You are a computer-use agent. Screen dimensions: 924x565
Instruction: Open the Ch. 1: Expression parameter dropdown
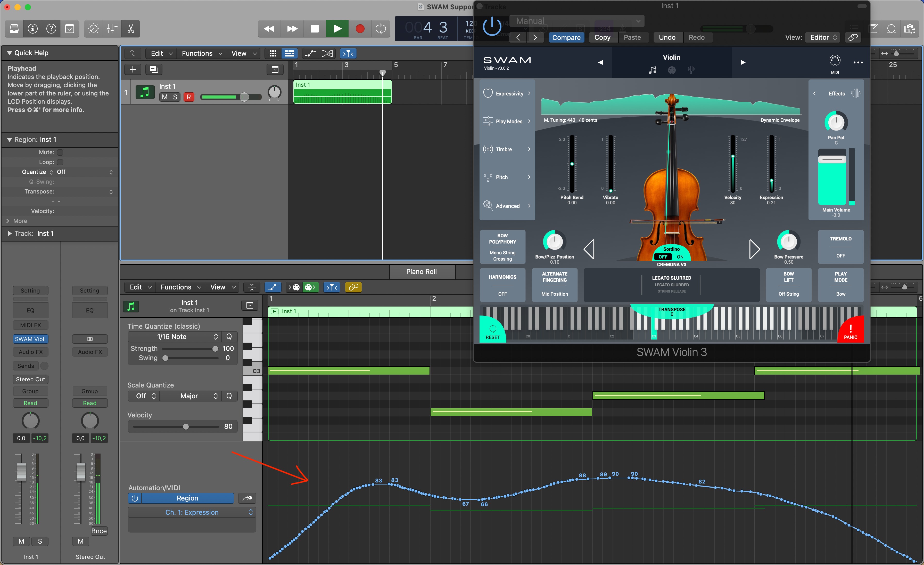192,512
